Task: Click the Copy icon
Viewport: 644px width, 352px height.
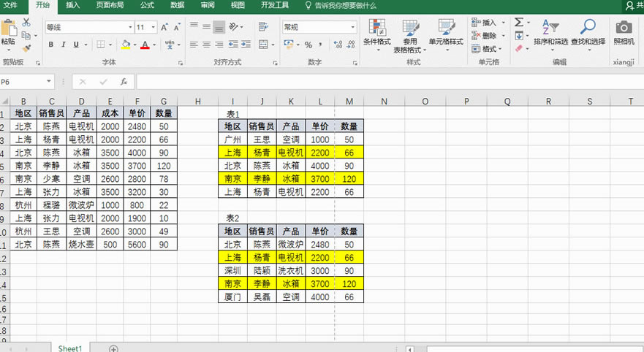Action: click(26, 35)
